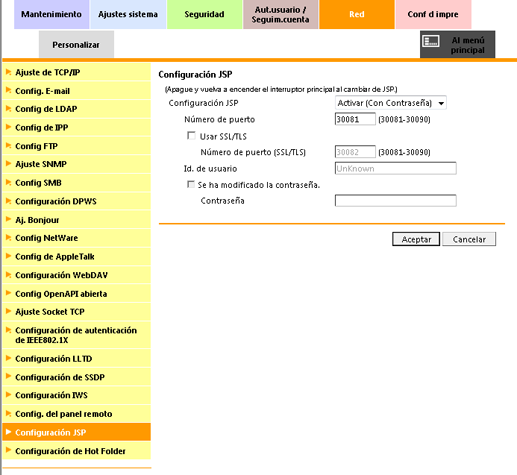This screenshot has width=517, height=475.
Task: Click the Número de puerto field
Action: click(x=355, y=119)
